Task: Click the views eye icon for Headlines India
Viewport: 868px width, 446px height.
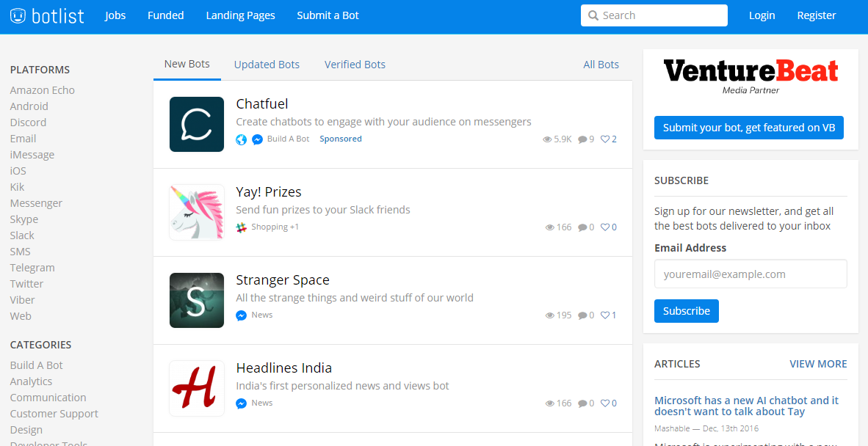Action: coord(550,403)
